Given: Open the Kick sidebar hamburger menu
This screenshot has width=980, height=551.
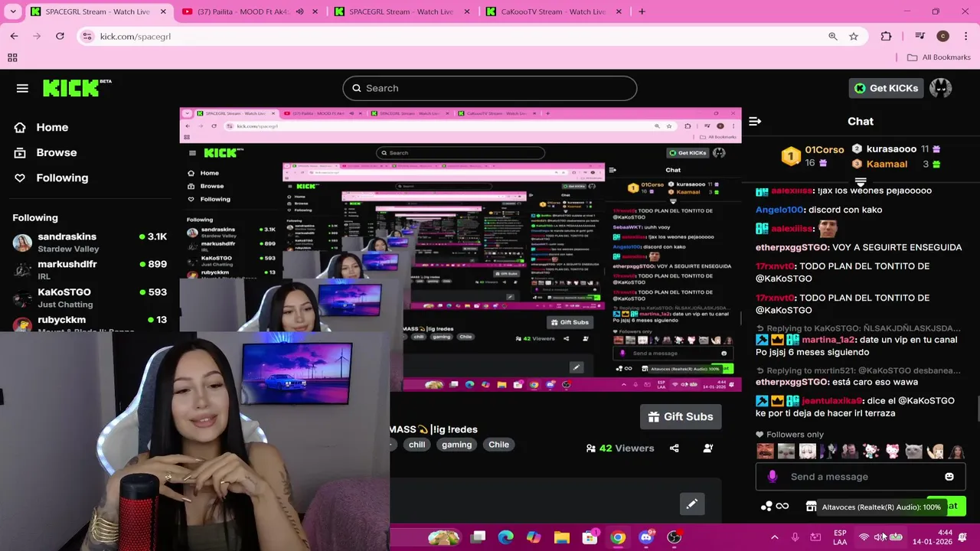Looking at the screenshot, I should click(x=22, y=89).
